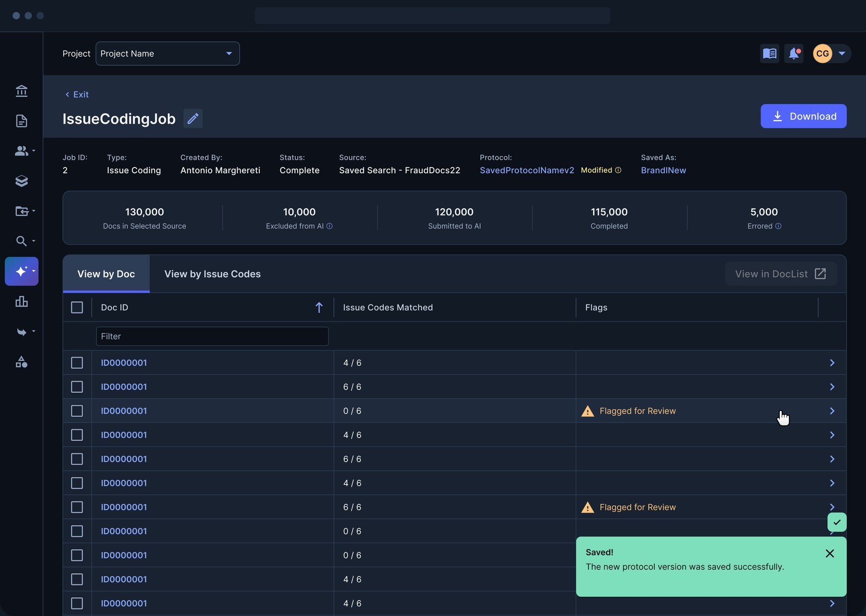Viewport: 866px width, 616px height.
Task: Show info next to Modified label
Action: tap(618, 170)
